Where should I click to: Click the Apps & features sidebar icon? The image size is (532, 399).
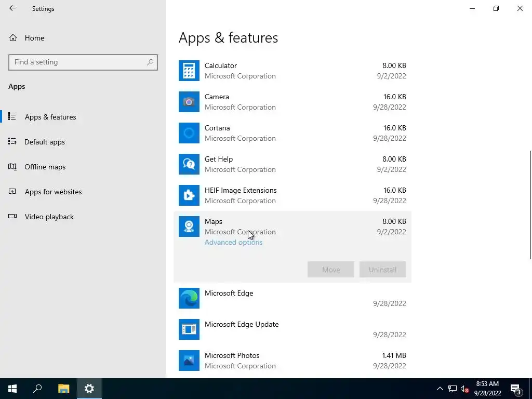[12, 117]
